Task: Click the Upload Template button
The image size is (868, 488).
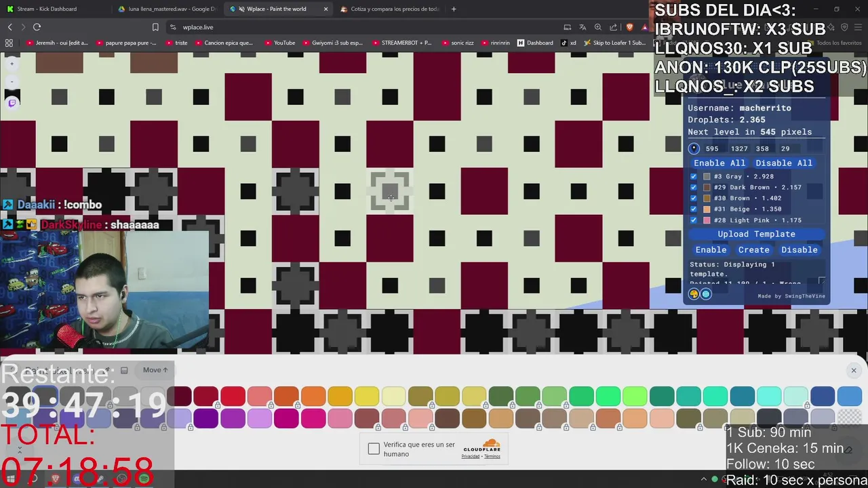Action: click(x=757, y=234)
